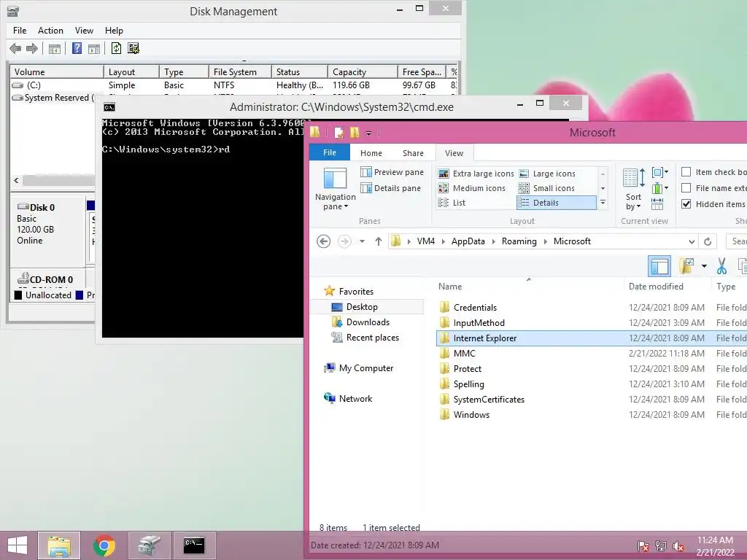
Task: Open Disk Management Action menu
Action: [50, 31]
